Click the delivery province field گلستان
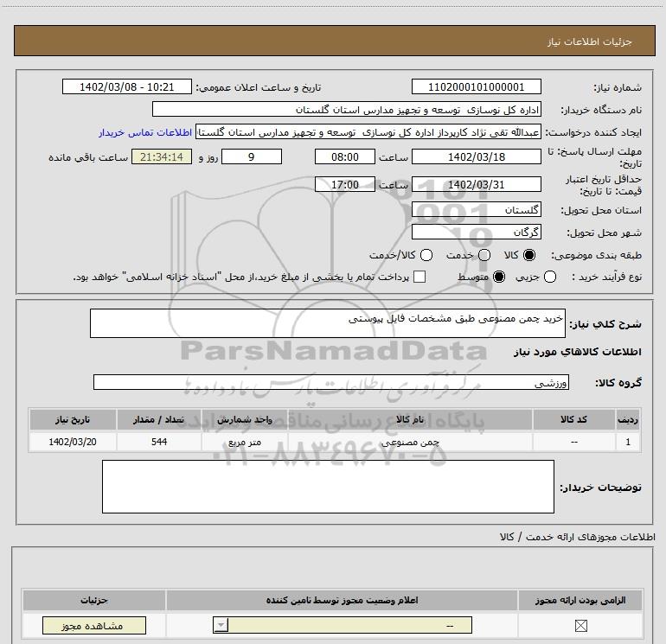This screenshot has height=644, width=666. coord(476,210)
